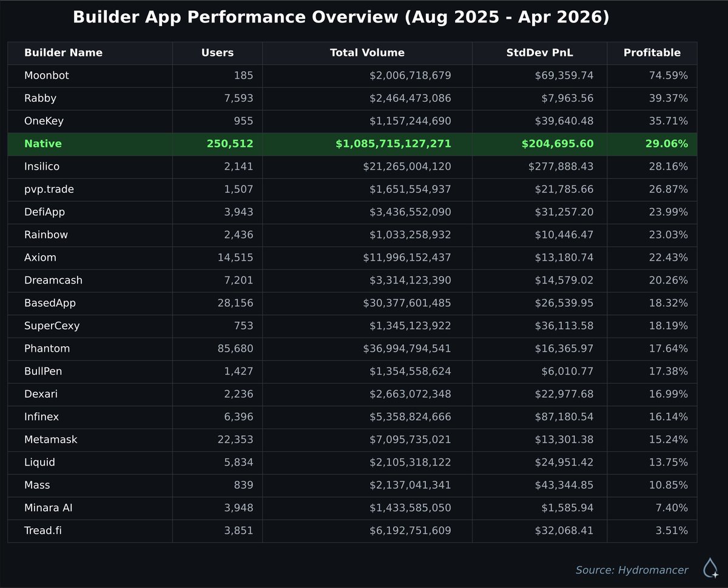Select the OneKey builder name
Viewport: 728px width, 588px height.
44,121
